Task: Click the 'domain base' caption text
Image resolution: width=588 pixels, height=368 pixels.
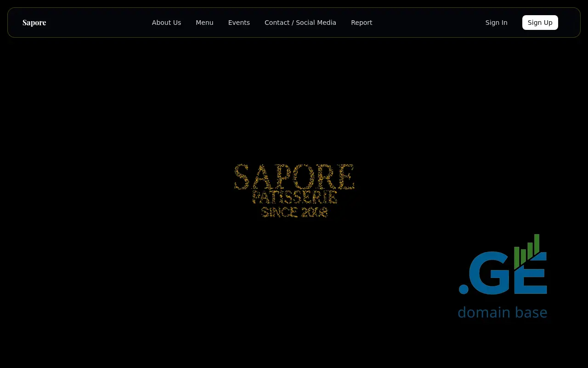Action: tap(502, 312)
